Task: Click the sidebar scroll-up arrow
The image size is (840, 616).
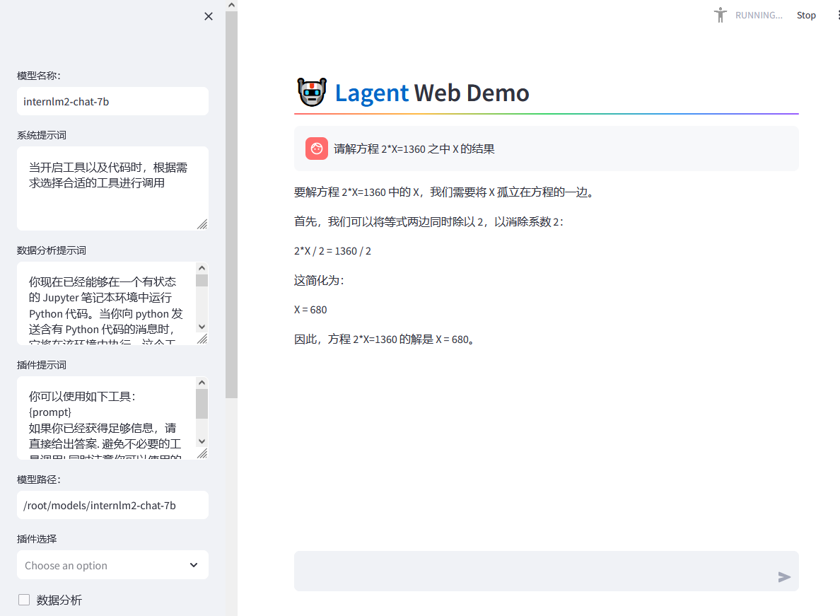Action: click(x=231, y=6)
